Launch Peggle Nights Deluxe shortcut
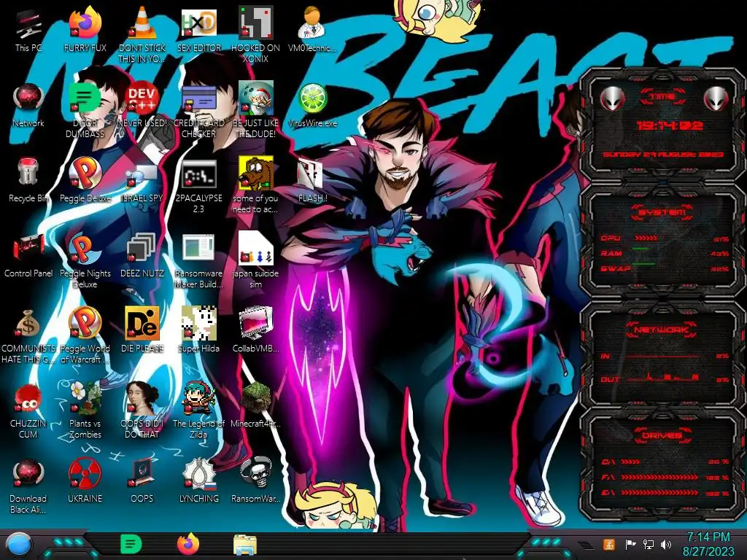This screenshot has height=560, width=747. (x=85, y=260)
